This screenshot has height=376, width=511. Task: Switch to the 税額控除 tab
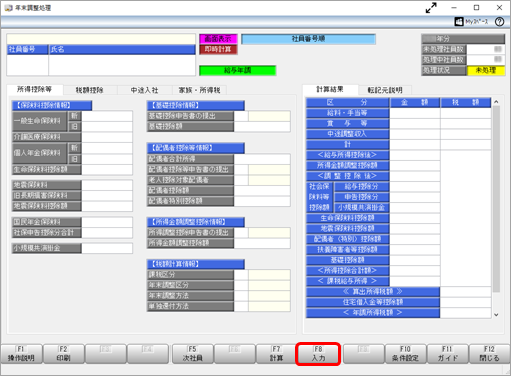coord(89,90)
